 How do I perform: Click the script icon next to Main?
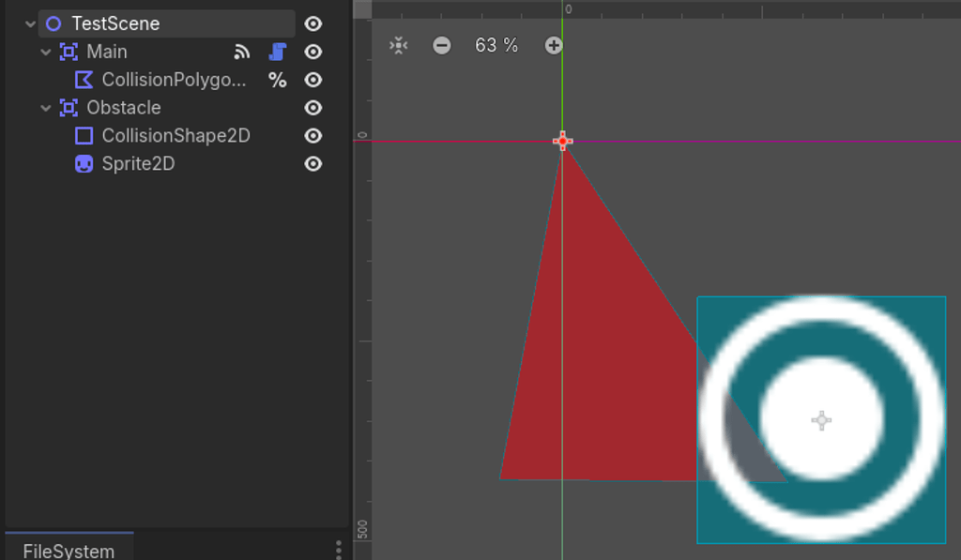point(277,52)
